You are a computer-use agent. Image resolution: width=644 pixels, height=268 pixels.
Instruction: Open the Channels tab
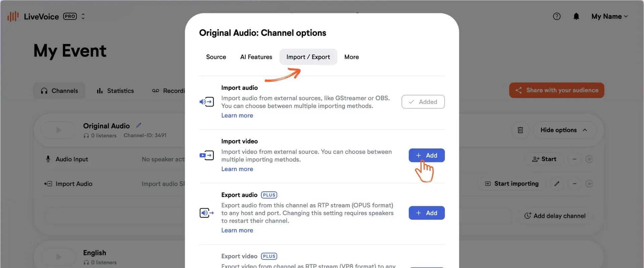[59, 91]
